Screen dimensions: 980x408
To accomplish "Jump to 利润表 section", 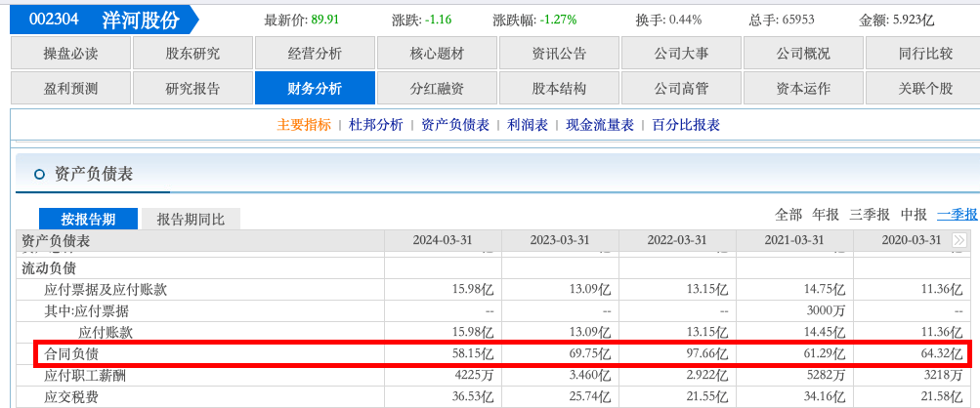I will pyautogui.click(x=528, y=125).
